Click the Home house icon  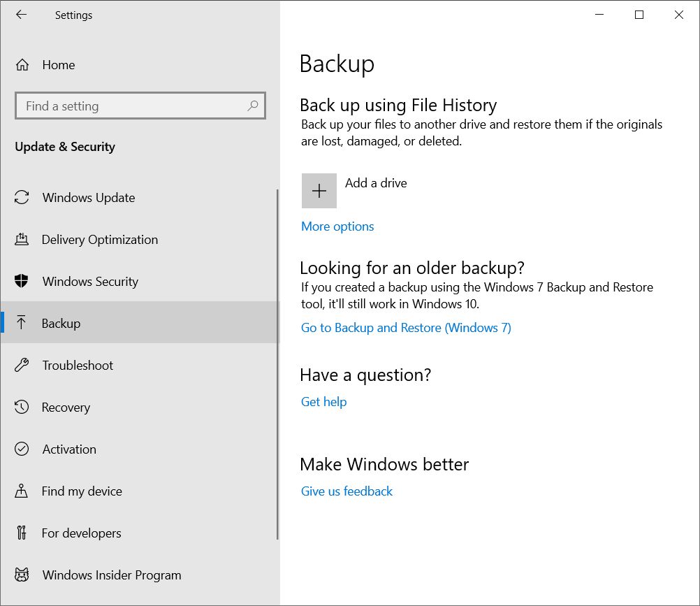tap(22, 65)
